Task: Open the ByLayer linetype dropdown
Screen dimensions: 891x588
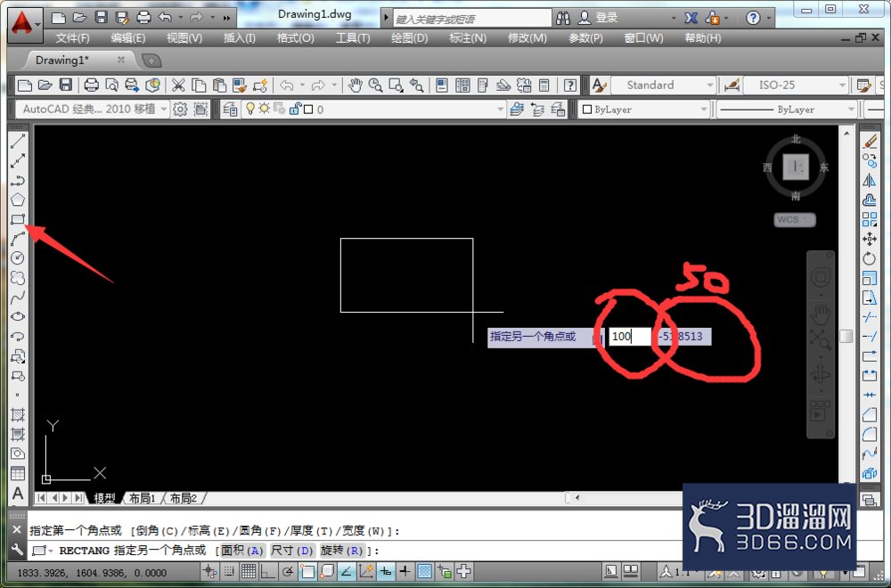Action: pyautogui.click(x=786, y=109)
